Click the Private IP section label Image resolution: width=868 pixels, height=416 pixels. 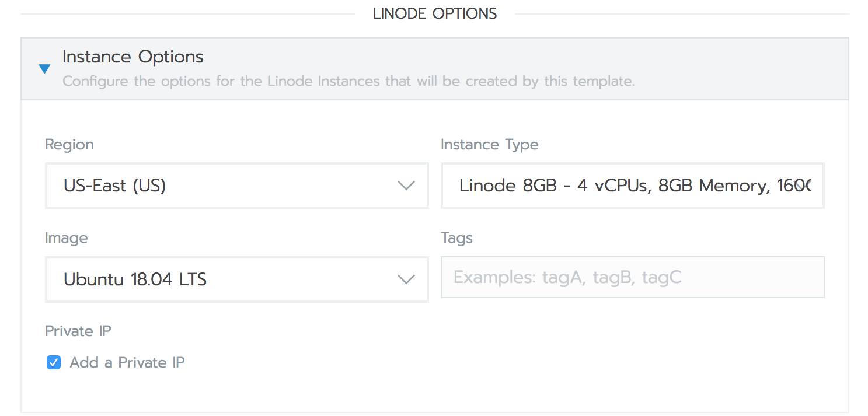click(78, 331)
